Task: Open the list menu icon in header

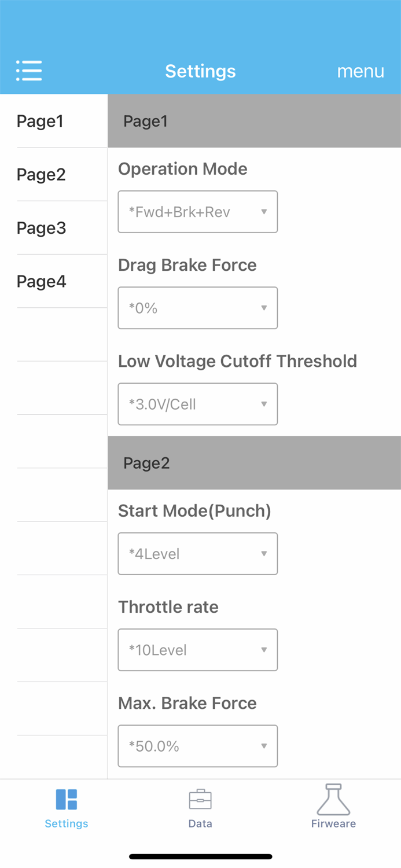Action: (29, 71)
